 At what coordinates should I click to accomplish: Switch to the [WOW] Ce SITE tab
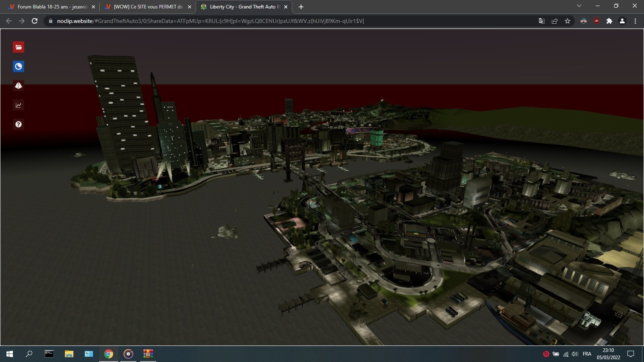click(x=147, y=7)
